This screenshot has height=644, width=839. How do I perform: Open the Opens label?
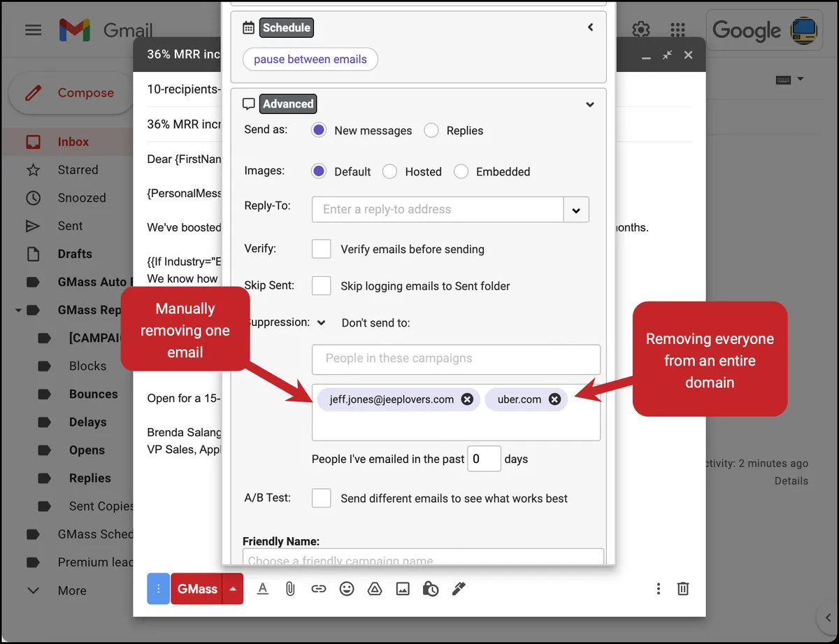pyautogui.click(x=87, y=450)
